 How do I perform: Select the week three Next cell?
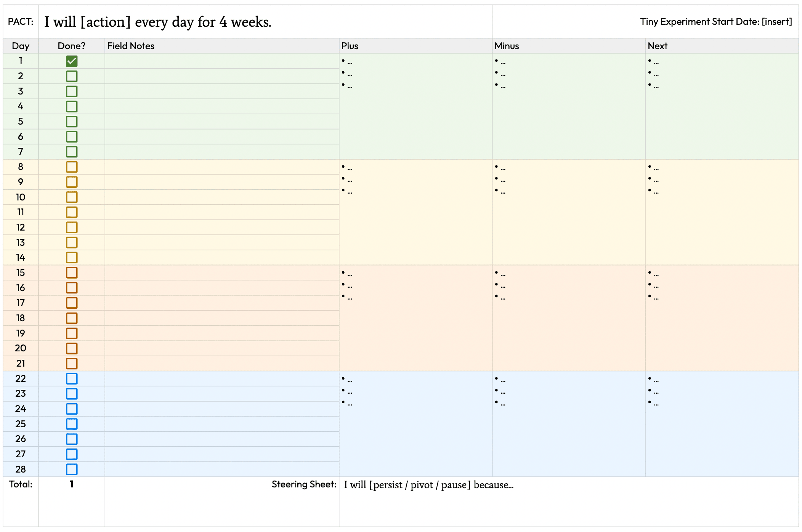point(722,318)
